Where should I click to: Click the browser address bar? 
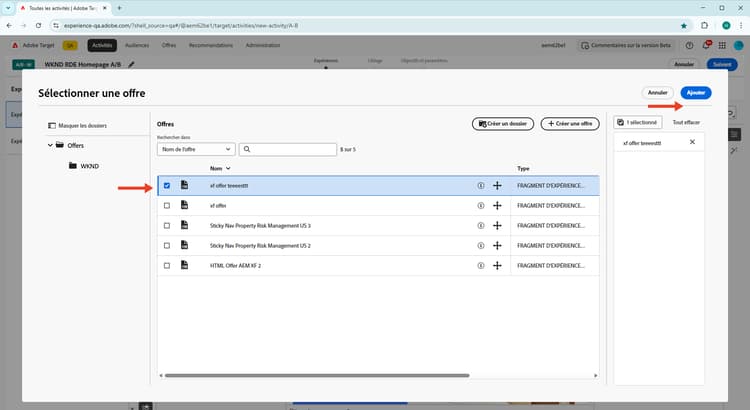pyautogui.click(x=368, y=25)
